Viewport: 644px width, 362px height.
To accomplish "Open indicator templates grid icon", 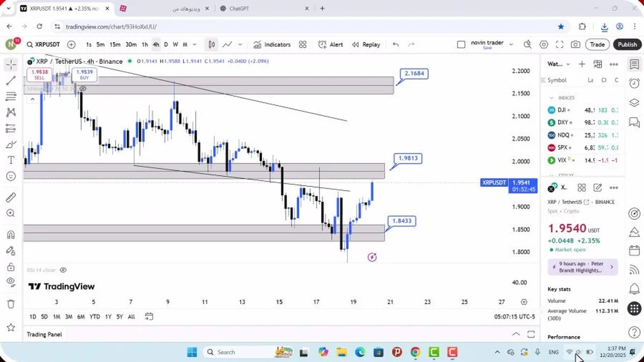I will pyautogui.click(x=303, y=45).
